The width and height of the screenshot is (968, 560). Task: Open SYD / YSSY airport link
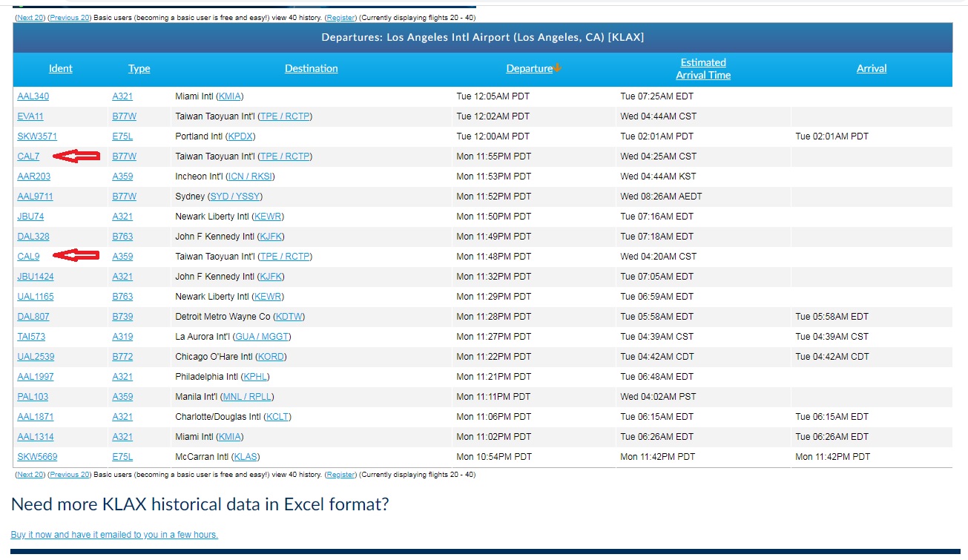click(234, 197)
